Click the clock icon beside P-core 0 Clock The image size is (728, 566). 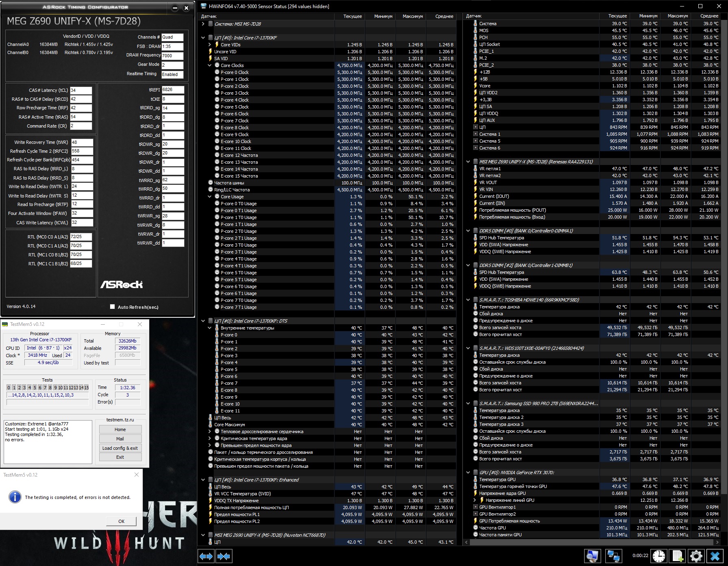[x=217, y=72]
